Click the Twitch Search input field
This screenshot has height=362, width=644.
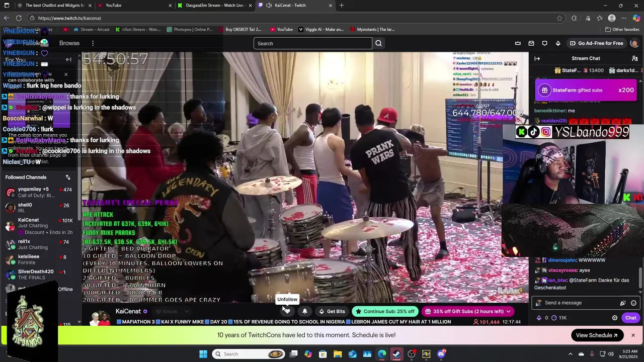point(313,43)
